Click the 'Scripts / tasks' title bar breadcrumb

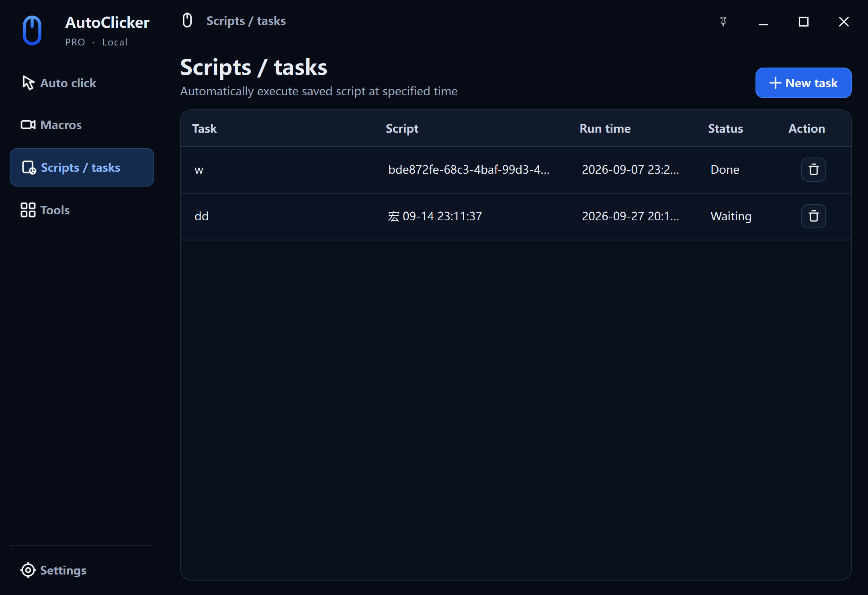[246, 21]
